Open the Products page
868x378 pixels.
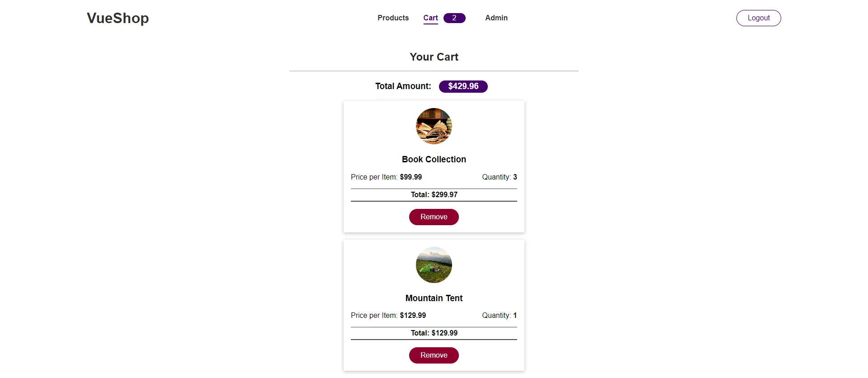click(393, 18)
